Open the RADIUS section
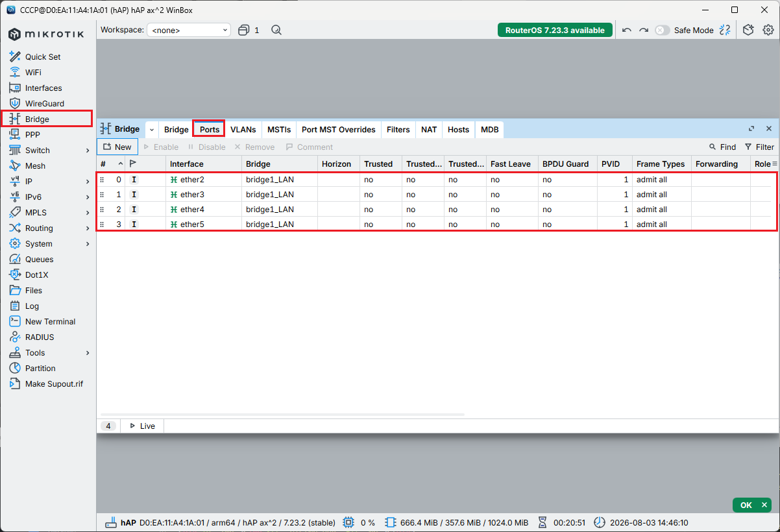The image size is (780, 532). (x=40, y=337)
